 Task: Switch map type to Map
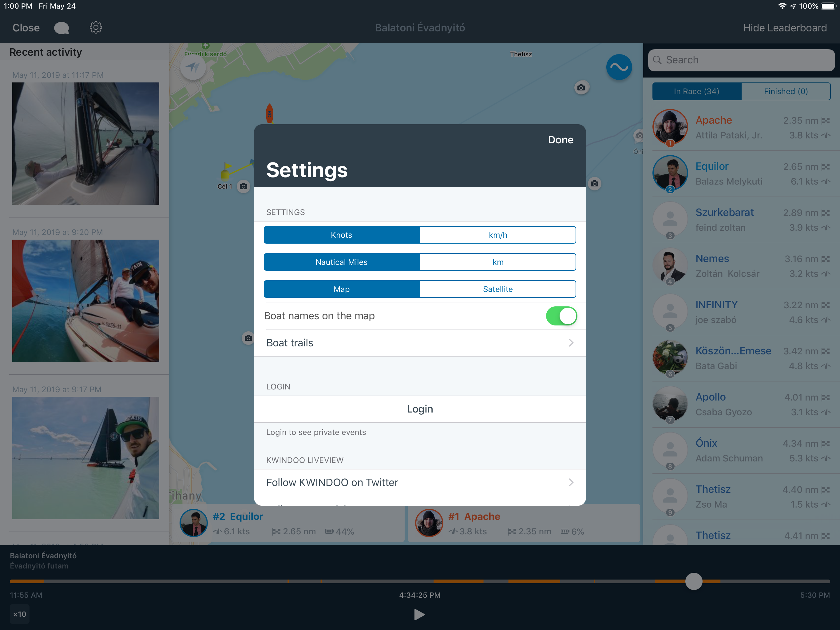click(342, 289)
